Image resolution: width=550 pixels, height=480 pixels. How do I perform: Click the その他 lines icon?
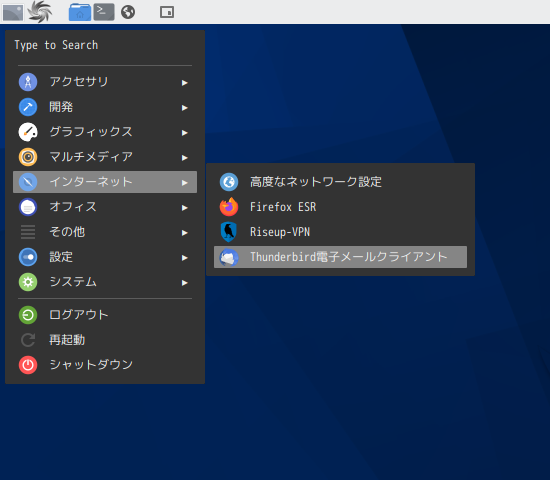tap(28, 232)
